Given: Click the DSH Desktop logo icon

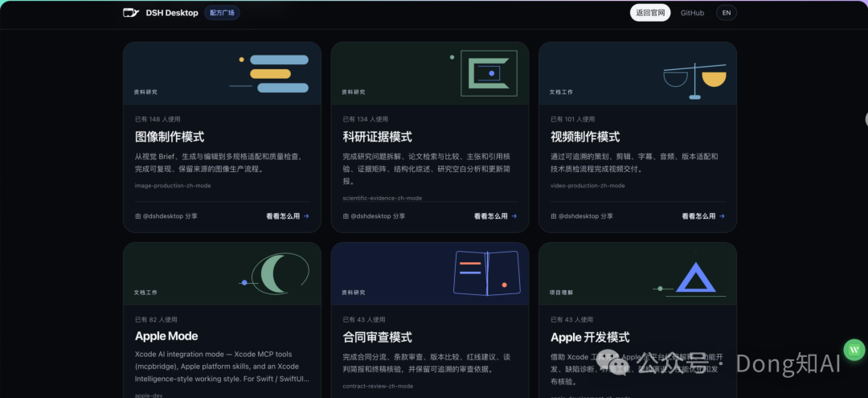Looking at the screenshot, I should [131, 13].
